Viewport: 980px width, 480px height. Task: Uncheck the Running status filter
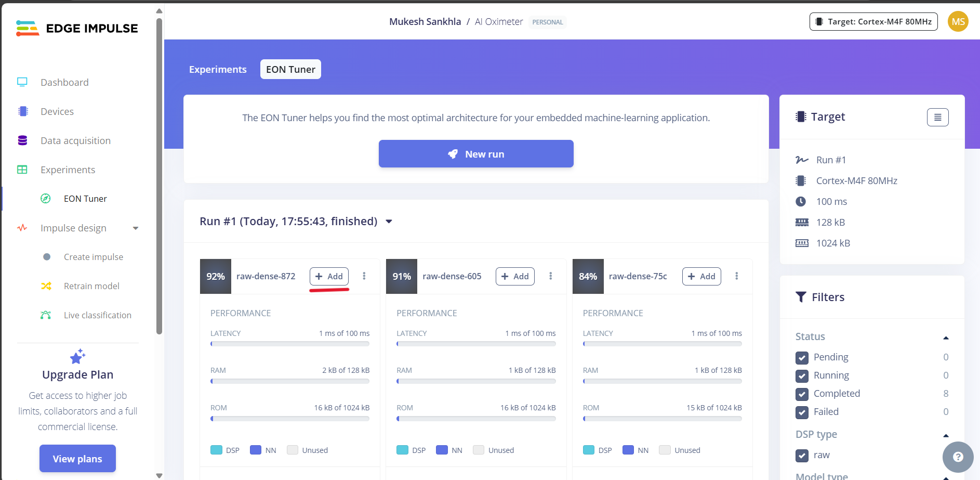click(802, 376)
